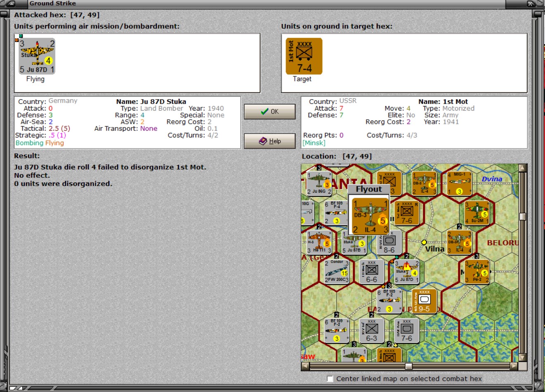Enable center linked map on combat hex

coord(330,379)
